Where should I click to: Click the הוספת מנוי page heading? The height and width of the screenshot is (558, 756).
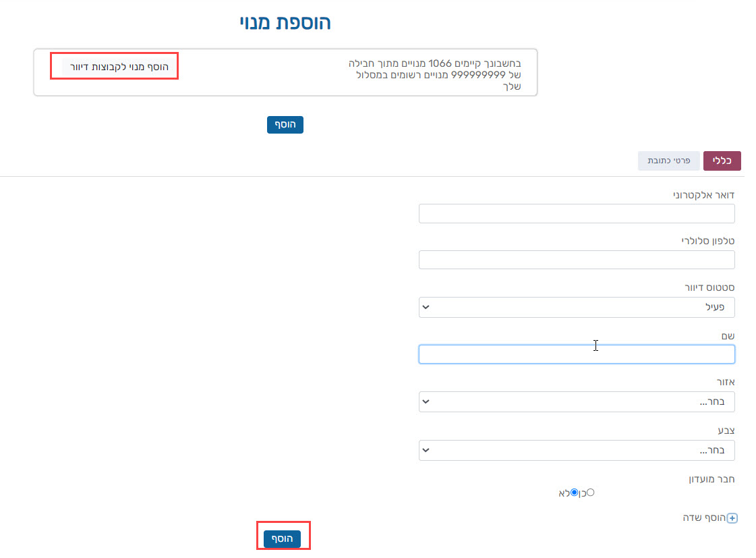285,23
